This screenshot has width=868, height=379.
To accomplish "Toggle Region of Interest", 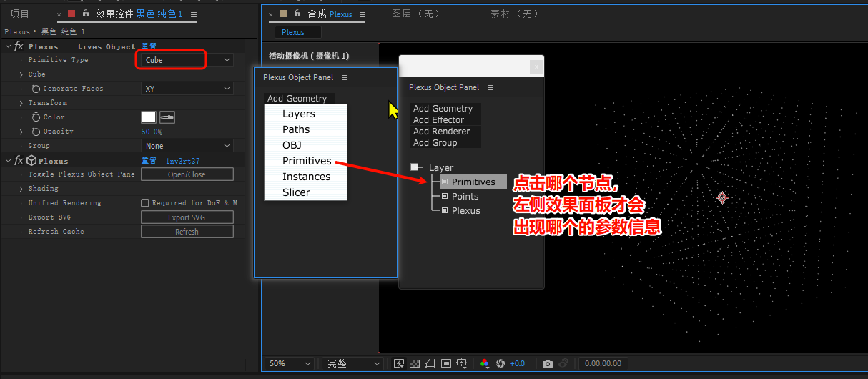I will (x=446, y=363).
